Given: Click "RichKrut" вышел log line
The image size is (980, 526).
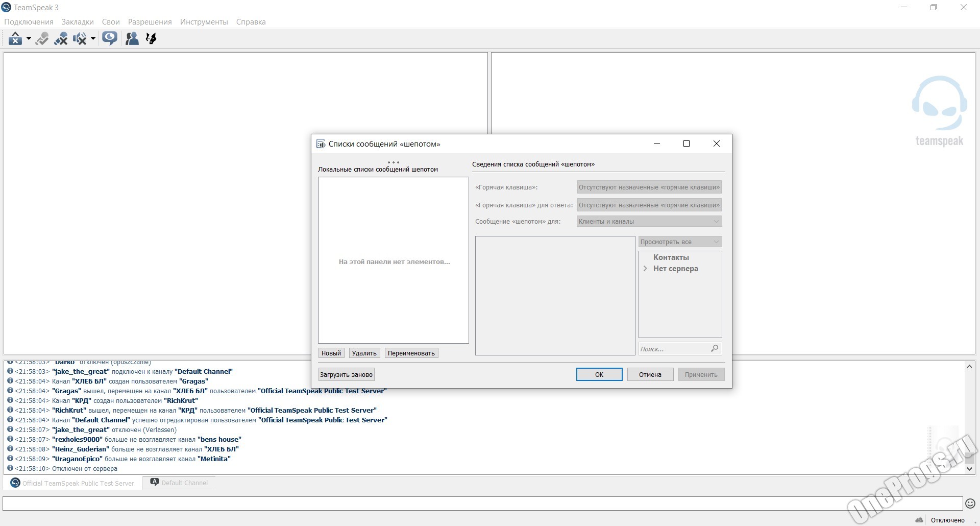Looking at the screenshot, I should 214,411.
